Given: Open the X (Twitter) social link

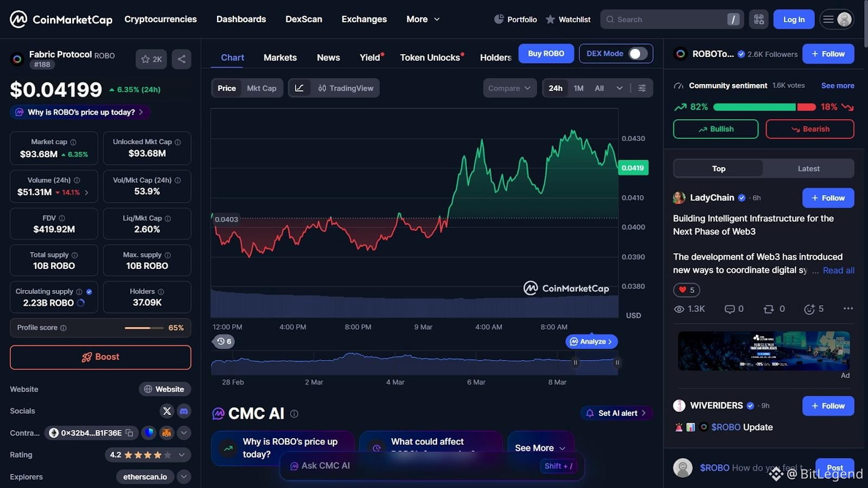Looking at the screenshot, I should click(167, 411).
